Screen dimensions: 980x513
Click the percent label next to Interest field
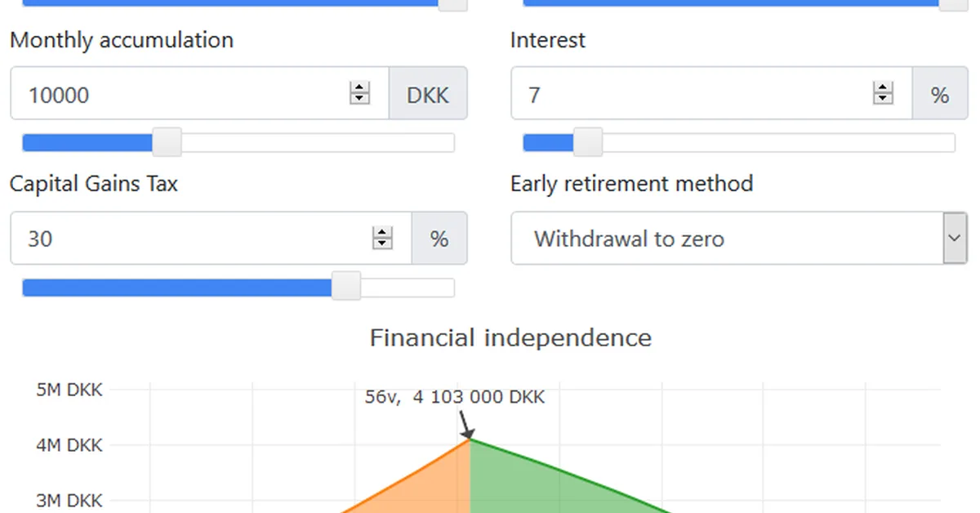click(940, 94)
